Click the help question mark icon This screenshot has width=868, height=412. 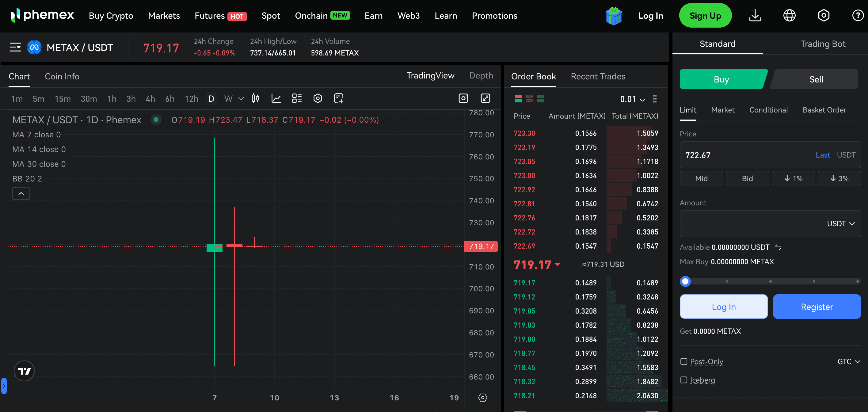tap(858, 16)
